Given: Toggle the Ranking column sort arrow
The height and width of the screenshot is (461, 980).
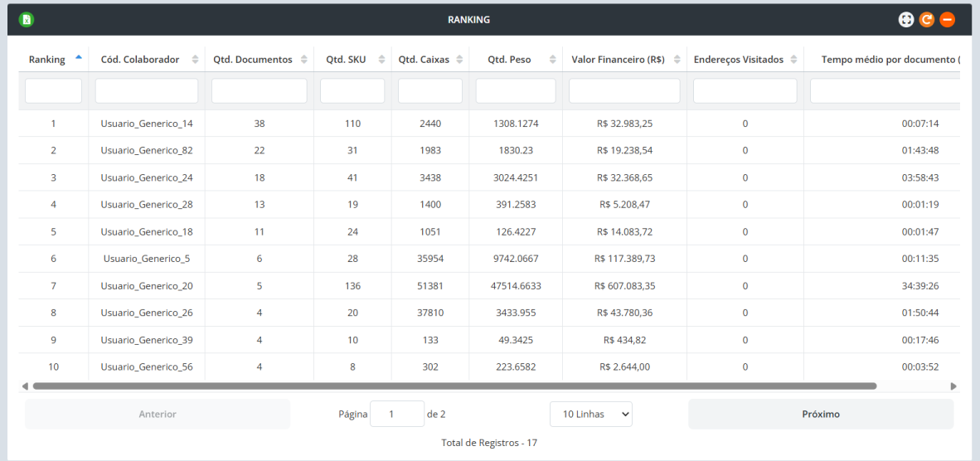Looking at the screenshot, I should click(x=79, y=58).
